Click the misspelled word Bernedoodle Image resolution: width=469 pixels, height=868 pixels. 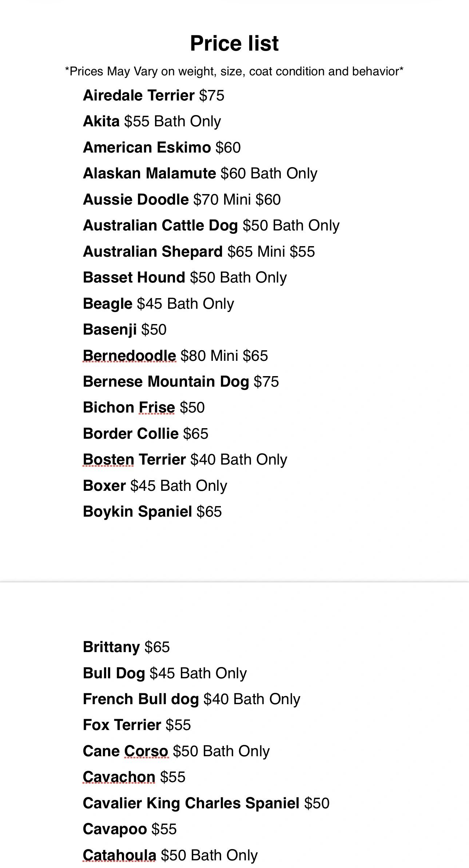pyautogui.click(x=129, y=356)
